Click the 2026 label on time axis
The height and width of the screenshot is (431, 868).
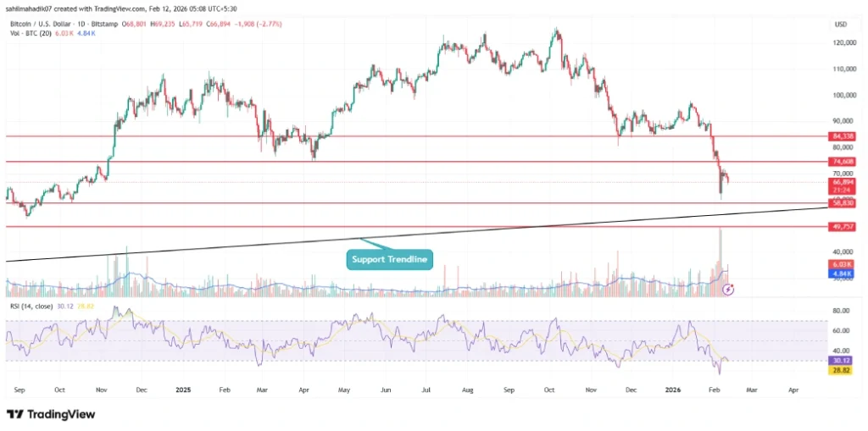tap(675, 392)
